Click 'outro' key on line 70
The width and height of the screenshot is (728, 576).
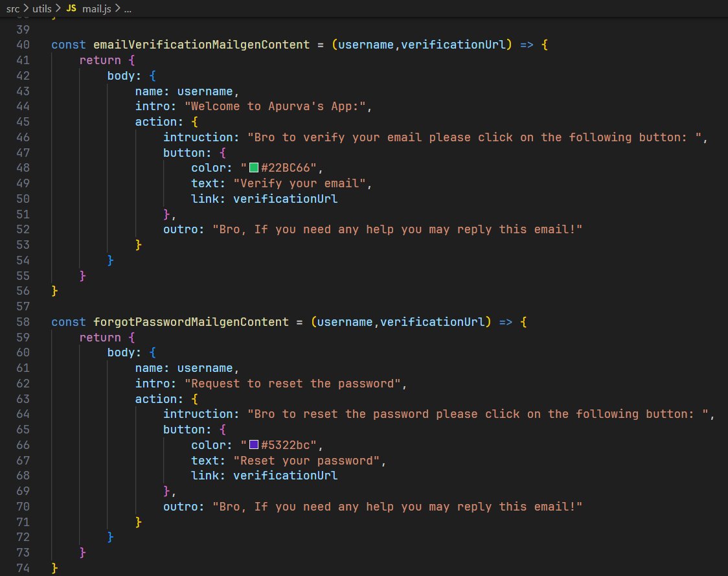180,507
